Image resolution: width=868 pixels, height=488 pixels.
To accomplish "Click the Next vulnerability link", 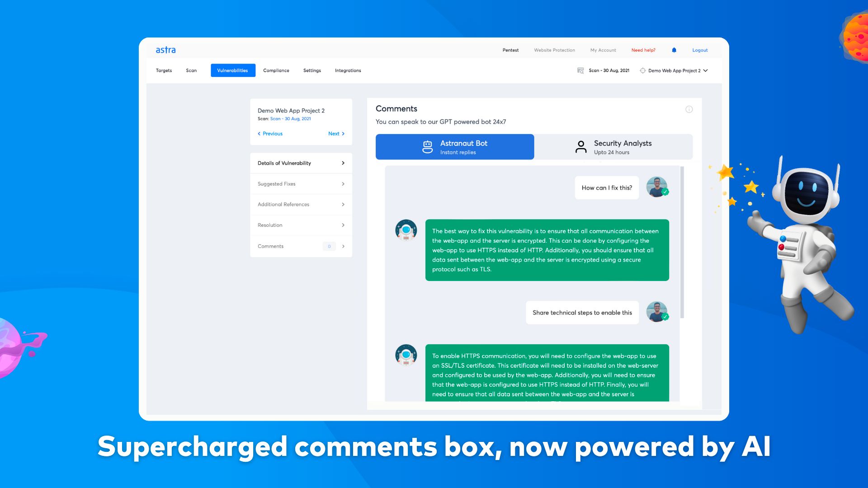I will pos(336,134).
